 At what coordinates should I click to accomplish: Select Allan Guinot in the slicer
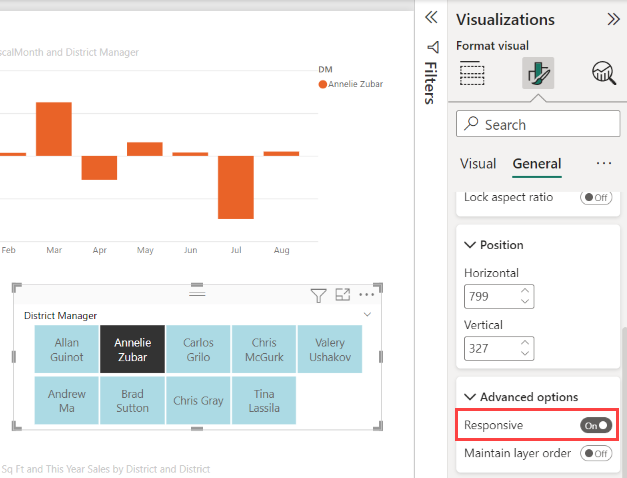click(x=67, y=349)
